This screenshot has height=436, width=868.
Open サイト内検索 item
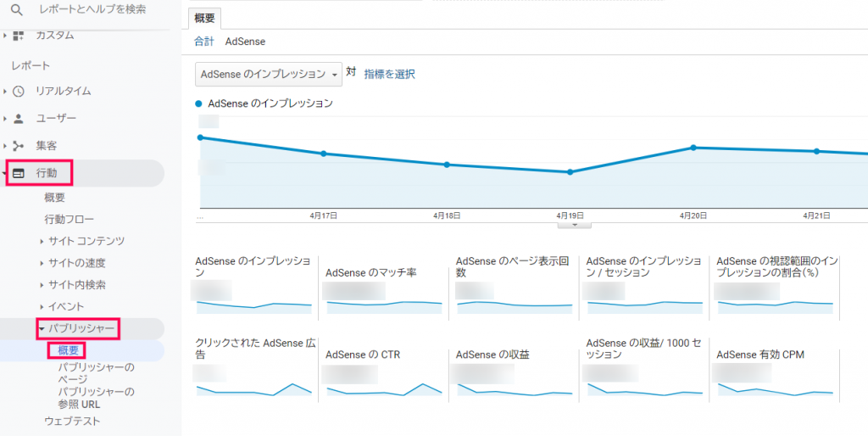(77, 285)
